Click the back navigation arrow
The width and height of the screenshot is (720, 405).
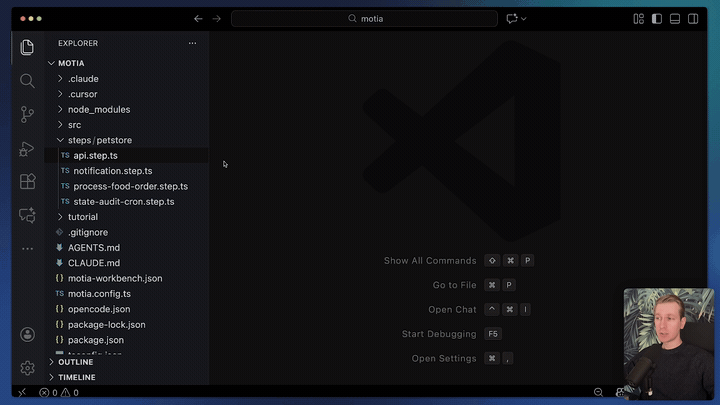point(198,18)
